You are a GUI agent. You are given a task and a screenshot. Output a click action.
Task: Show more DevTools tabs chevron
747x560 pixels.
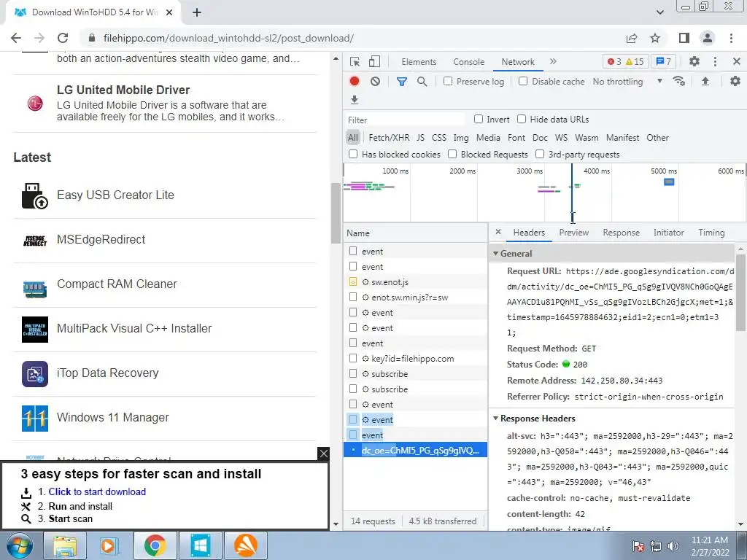click(x=553, y=61)
